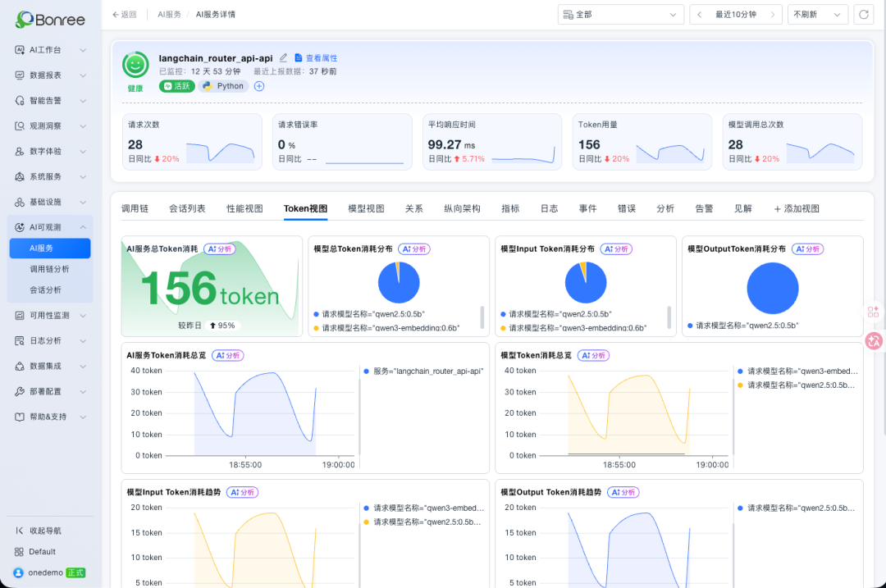
Task: Expand the 智能告警 sidebar menu
Action: 50,101
